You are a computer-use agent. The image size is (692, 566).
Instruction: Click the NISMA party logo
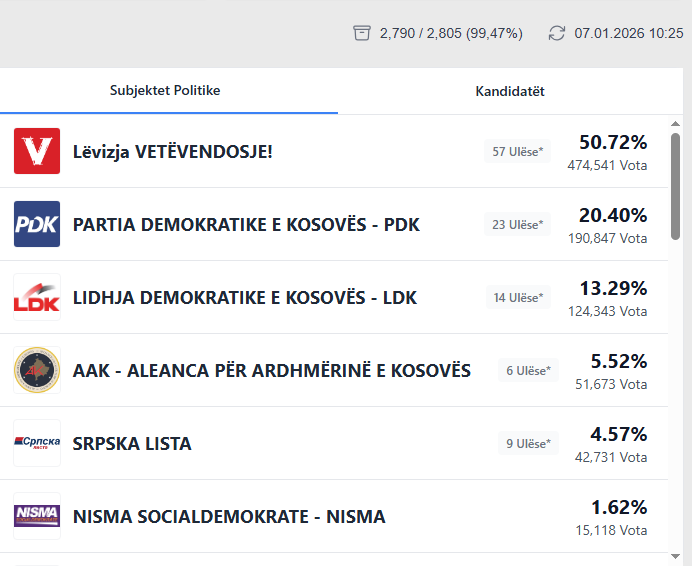(37, 516)
